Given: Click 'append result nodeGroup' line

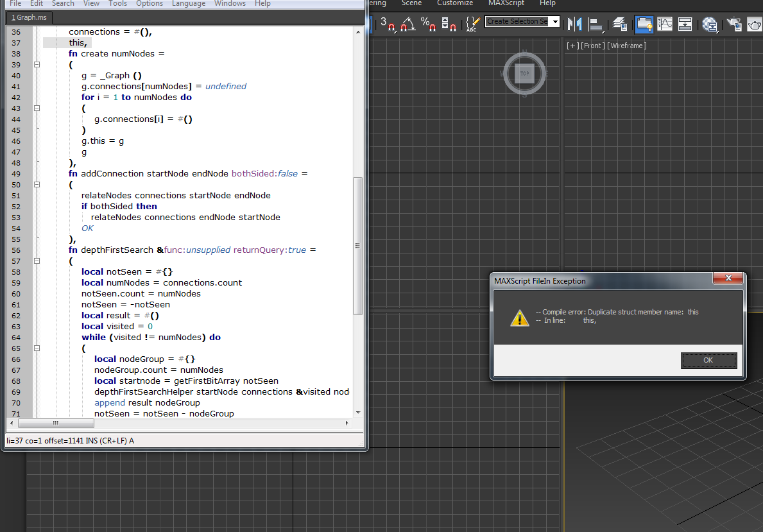Looking at the screenshot, I should pos(147,403).
